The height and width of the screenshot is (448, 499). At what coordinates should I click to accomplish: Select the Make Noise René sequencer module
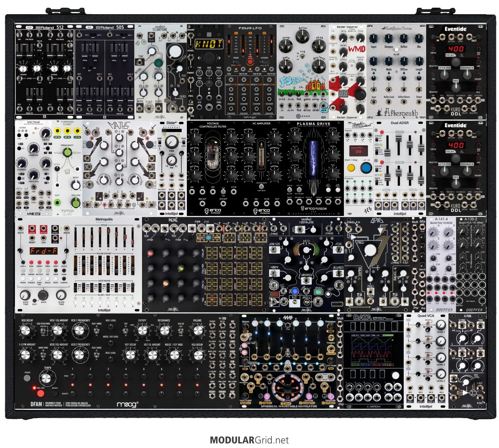pos(206,264)
